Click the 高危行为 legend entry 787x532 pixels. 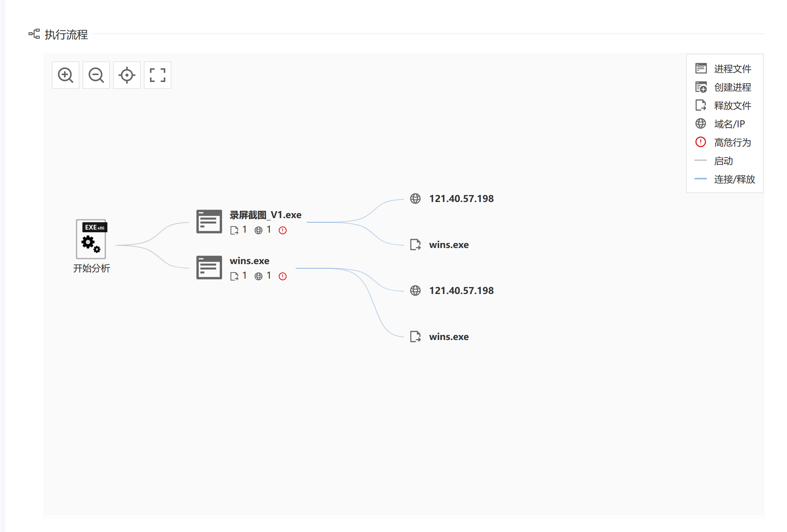click(x=732, y=143)
